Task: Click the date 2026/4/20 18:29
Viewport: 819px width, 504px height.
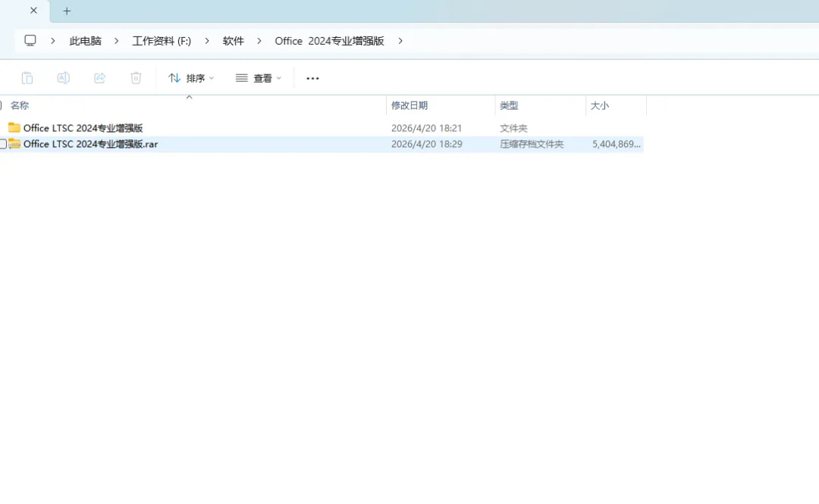Action: tap(426, 144)
